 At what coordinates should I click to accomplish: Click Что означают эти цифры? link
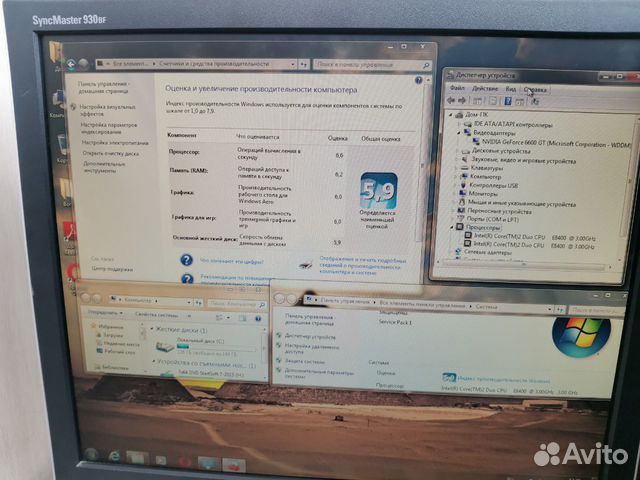[x=231, y=261]
